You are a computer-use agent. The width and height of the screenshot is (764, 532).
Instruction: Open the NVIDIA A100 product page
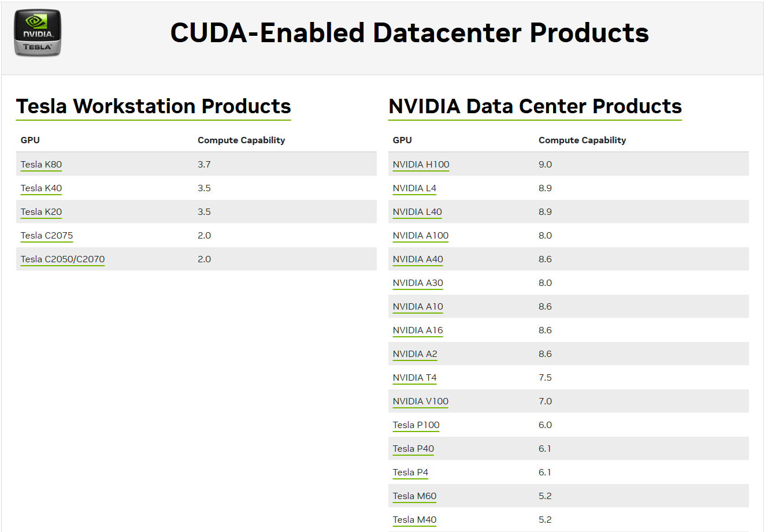(x=421, y=236)
